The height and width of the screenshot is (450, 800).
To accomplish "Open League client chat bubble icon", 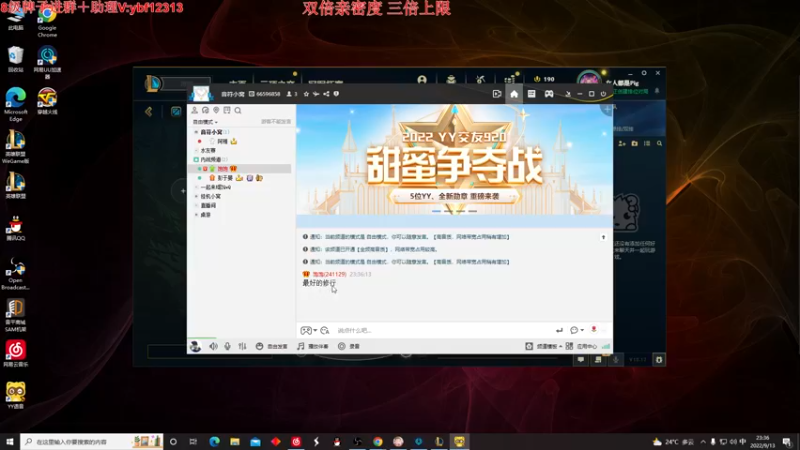I will 581,360.
